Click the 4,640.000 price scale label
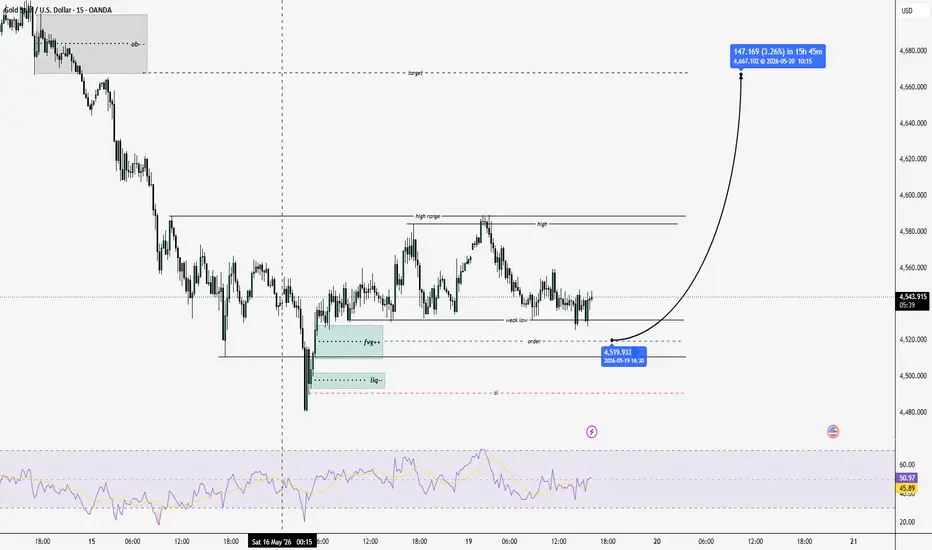932x550 pixels. [x=913, y=124]
